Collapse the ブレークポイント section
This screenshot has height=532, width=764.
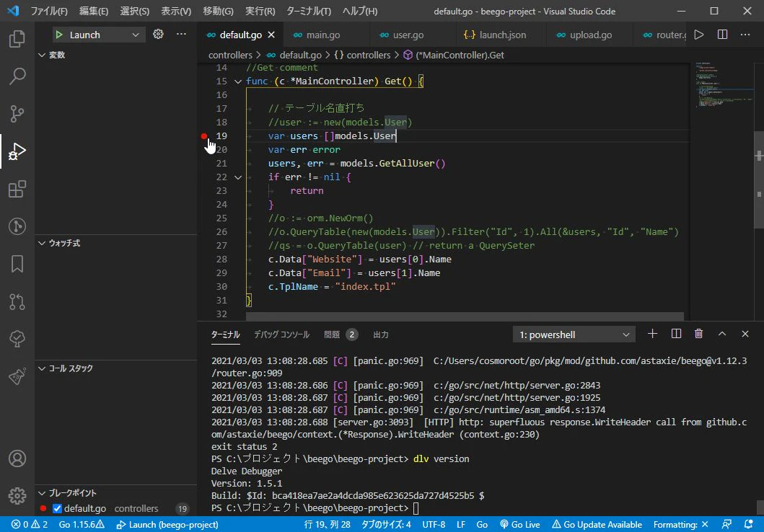pos(42,493)
